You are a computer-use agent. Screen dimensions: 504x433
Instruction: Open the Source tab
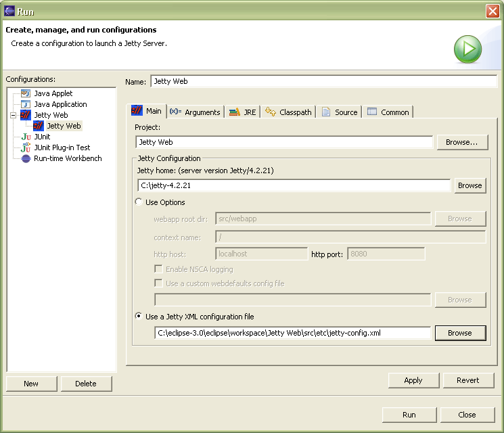[340, 112]
